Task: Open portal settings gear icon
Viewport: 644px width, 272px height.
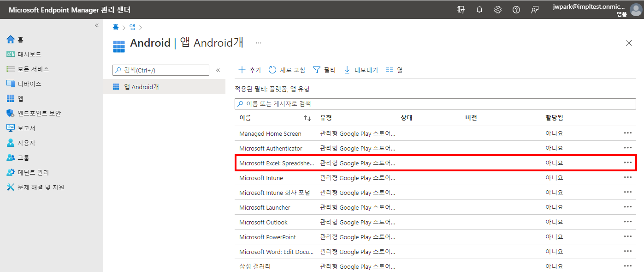Action: pos(498,10)
